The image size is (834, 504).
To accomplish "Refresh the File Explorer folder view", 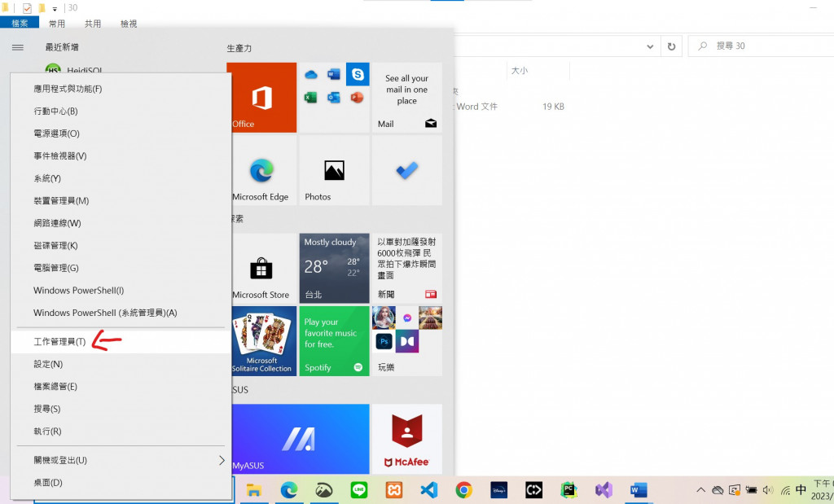I will [671, 46].
